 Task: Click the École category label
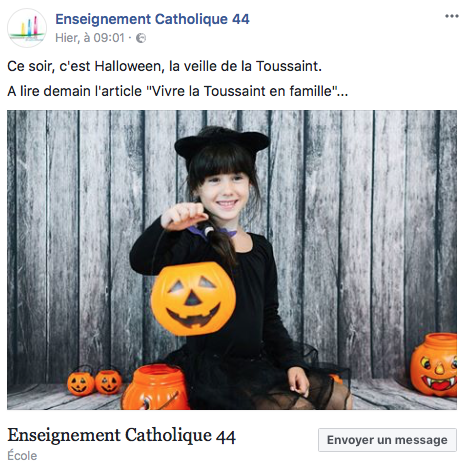coord(22,456)
